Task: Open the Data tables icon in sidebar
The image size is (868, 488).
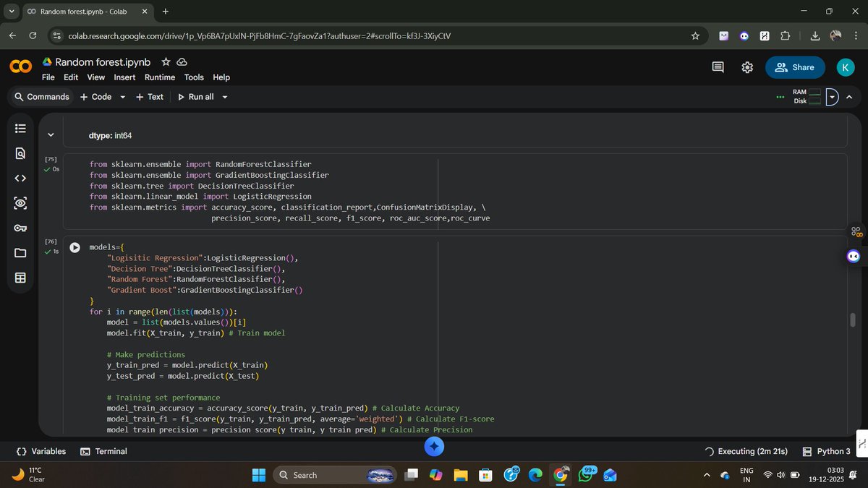Action: (20, 278)
